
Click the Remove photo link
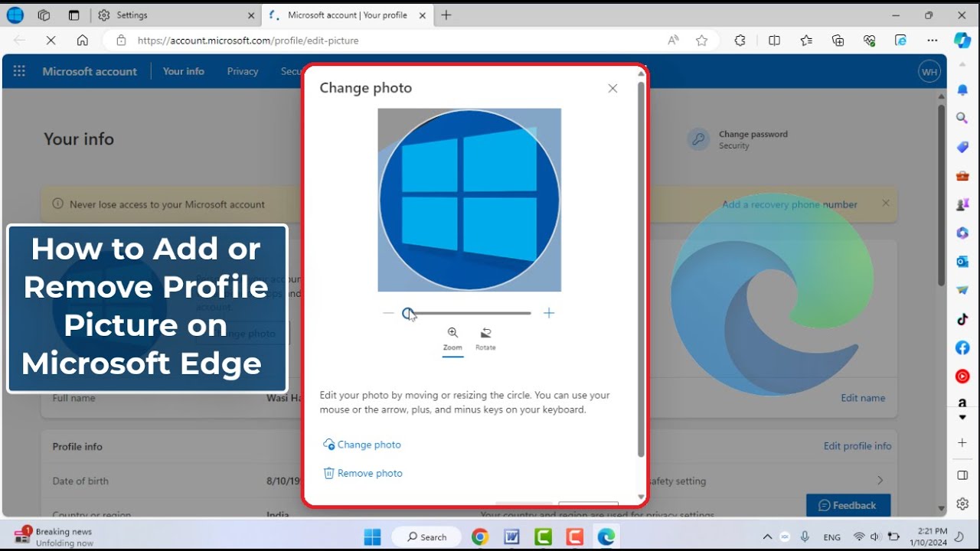point(363,473)
